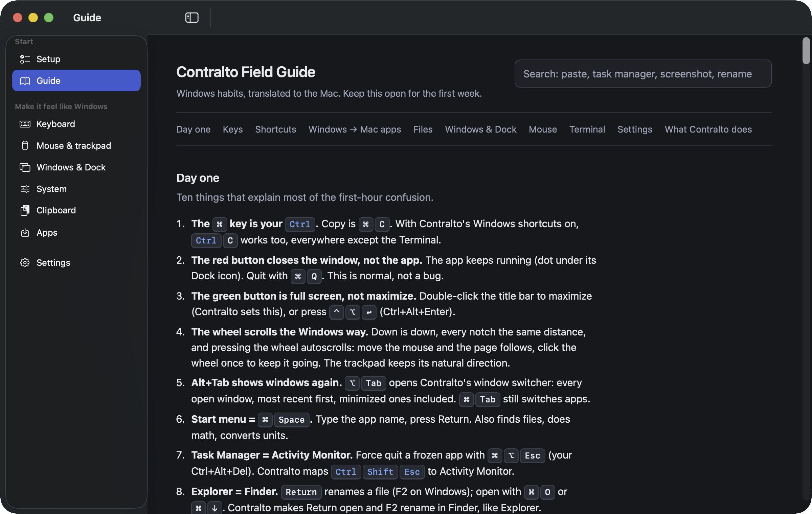Click the Setup checklist icon
The image size is (812, 514).
[x=25, y=59]
